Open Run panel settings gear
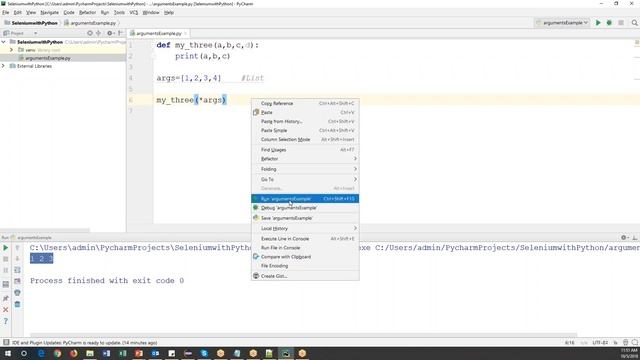Screen dimensions: 640x360 [x=624, y=238]
